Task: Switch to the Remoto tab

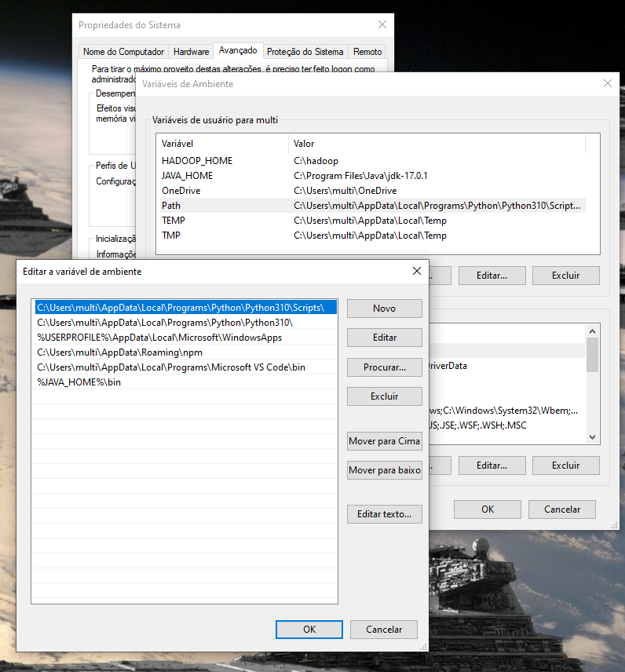Action: click(x=367, y=52)
